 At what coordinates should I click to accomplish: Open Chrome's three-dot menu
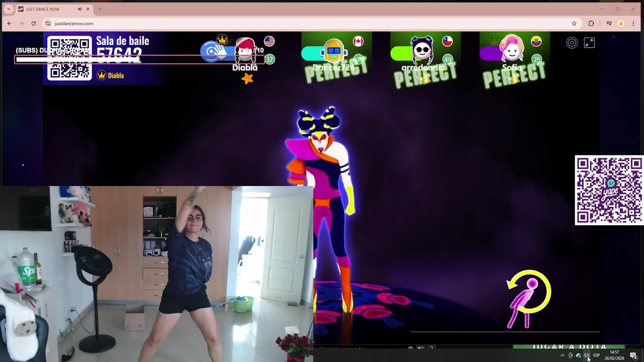coord(633,23)
